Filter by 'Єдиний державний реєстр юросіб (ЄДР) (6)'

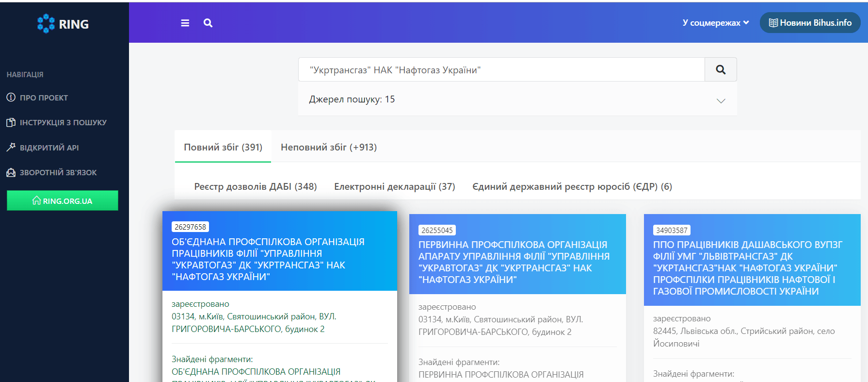point(572,186)
